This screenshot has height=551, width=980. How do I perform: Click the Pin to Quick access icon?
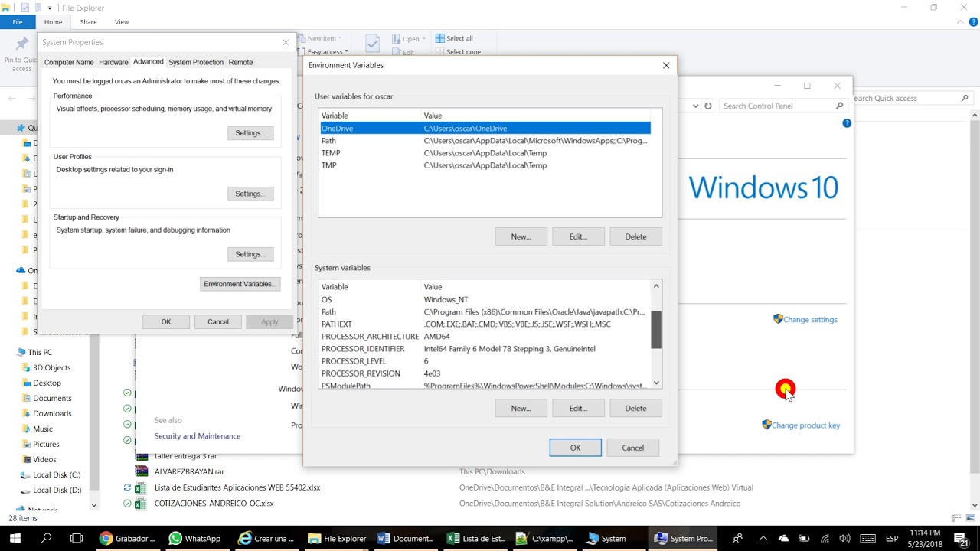coord(22,44)
